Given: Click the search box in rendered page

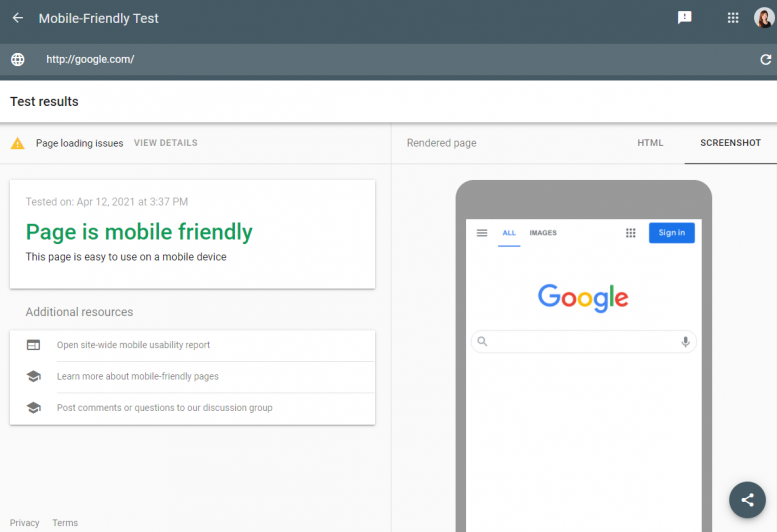Looking at the screenshot, I should [583, 342].
